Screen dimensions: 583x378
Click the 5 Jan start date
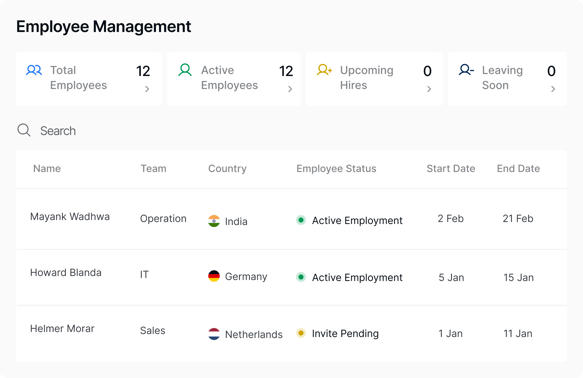pos(451,278)
